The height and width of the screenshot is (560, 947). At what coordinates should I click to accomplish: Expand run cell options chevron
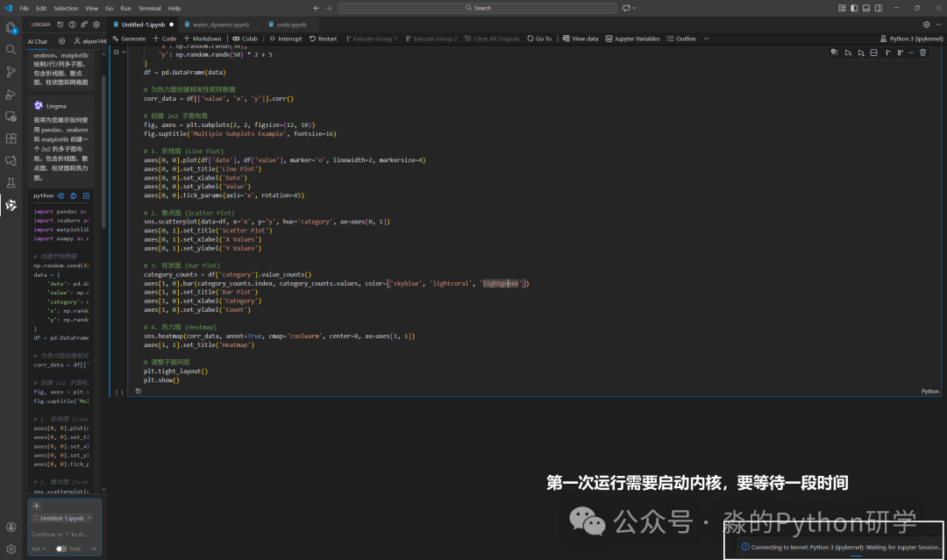[124, 52]
